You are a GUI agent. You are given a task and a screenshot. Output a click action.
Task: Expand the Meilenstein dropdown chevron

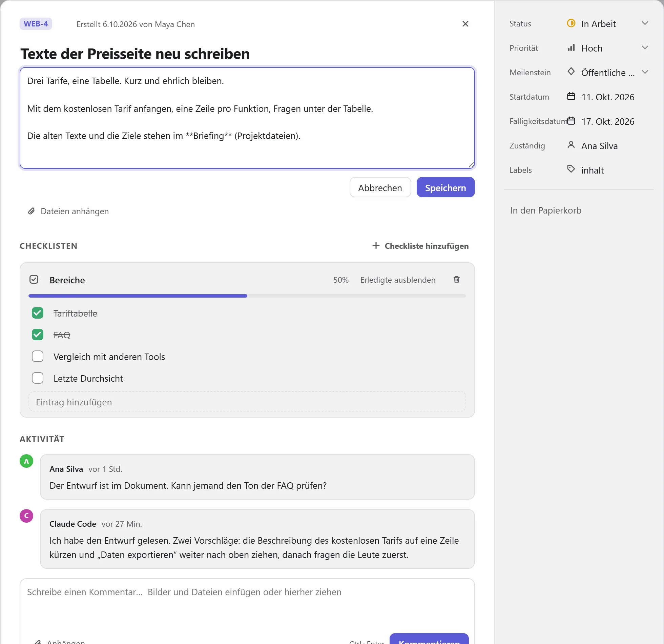click(x=645, y=72)
